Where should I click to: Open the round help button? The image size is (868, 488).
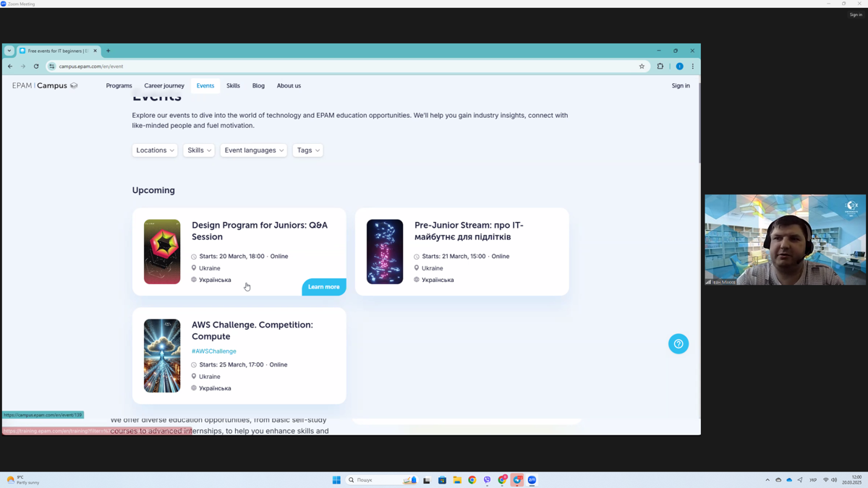pyautogui.click(x=678, y=344)
